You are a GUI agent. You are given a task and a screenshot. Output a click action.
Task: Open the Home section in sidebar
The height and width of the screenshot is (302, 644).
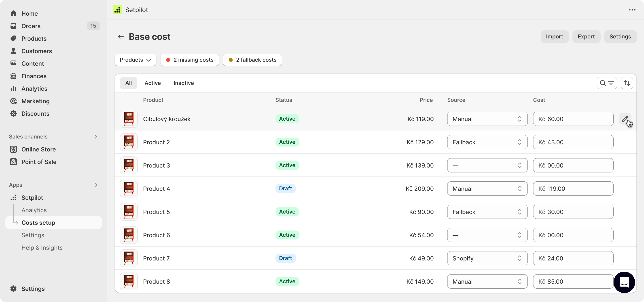pyautogui.click(x=29, y=13)
